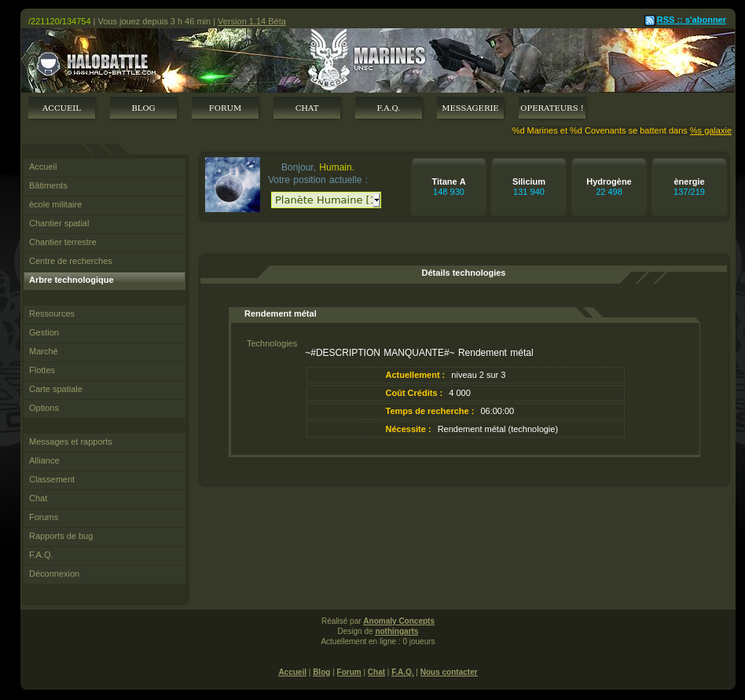745x700 pixels.
Task: Click the Rendement métal section title
Action: click(281, 314)
